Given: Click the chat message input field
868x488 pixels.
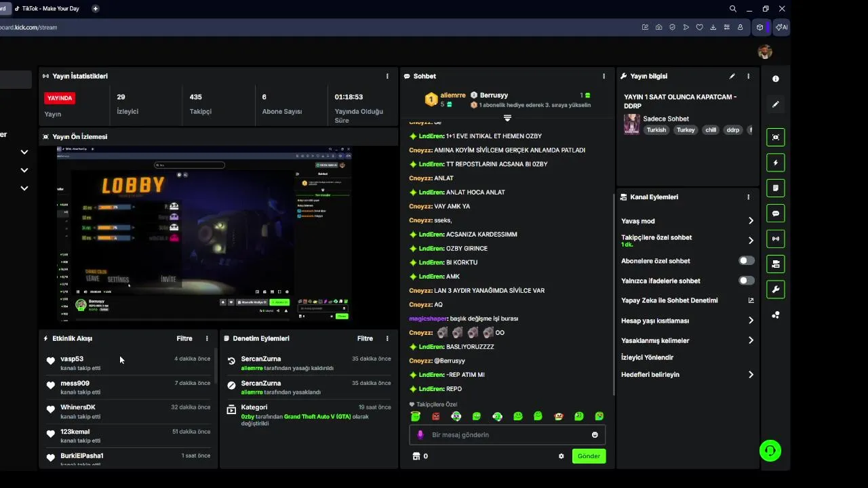Looking at the screenshot, I should pyautogui.click(x=507, y=434).
